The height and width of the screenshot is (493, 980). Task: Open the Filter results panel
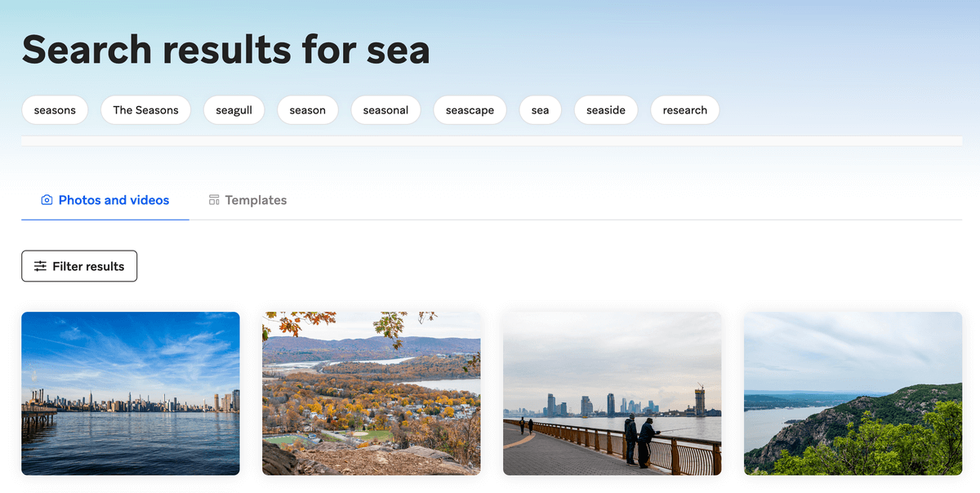79,266
